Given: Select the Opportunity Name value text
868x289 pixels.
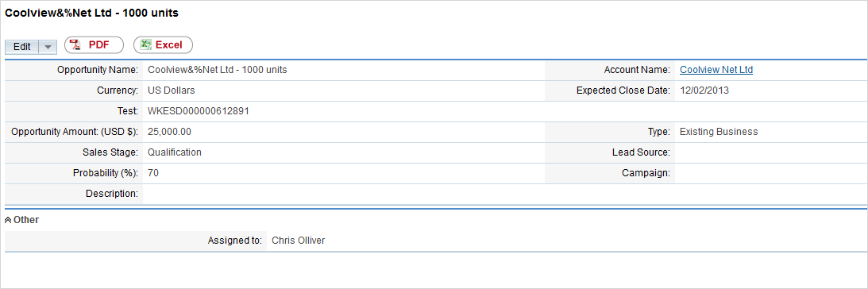Looking at the screenshot, I should point(217,70).
